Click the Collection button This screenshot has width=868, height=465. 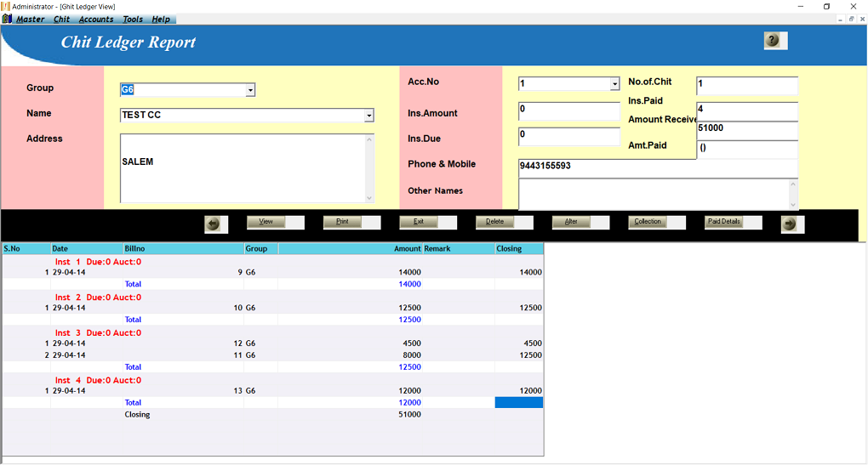pyautogui.click(x=648, y=222)
